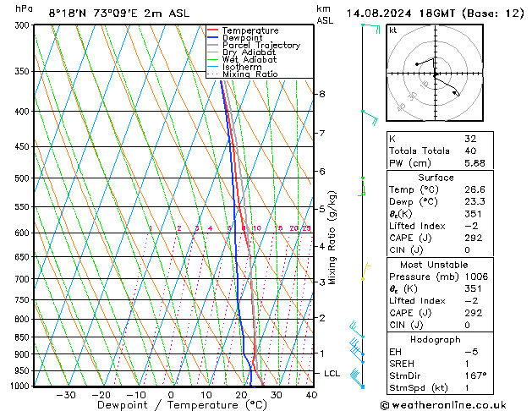
Task: Click CAPE value "292" in Surface section
Action: (473, 238)
